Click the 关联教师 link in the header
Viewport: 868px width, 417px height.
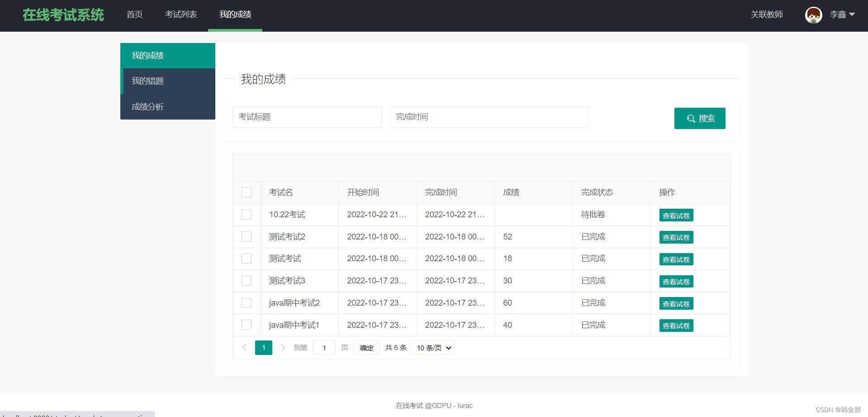pyautogui.click(x=767, y=14)
